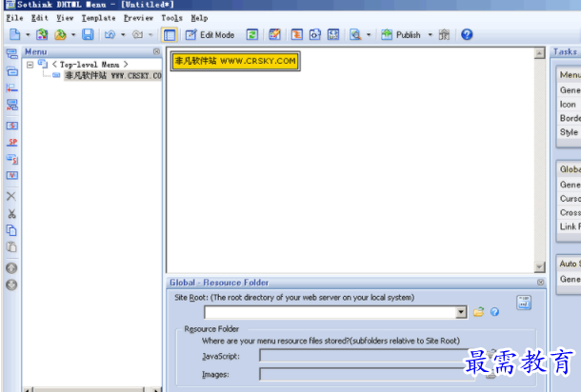
Task: Click the fourth sidebar menu-structure icon
Action: (11, 105)
